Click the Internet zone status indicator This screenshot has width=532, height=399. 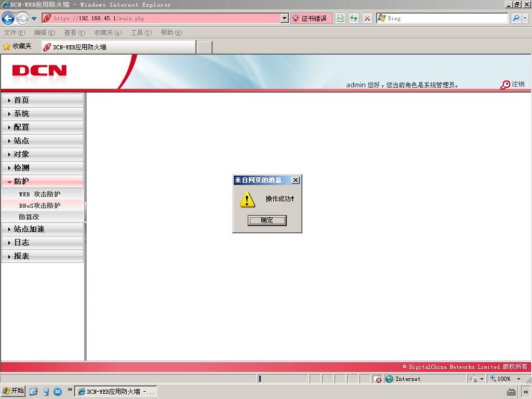(425, 379)
